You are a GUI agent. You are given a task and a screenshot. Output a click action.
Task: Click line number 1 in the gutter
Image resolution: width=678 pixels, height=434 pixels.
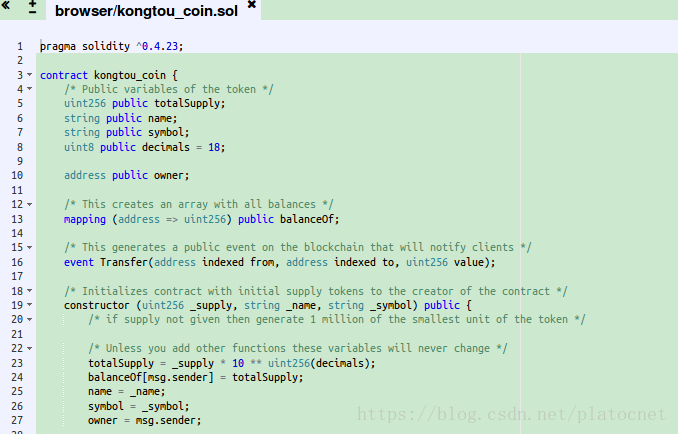[20, 46]
